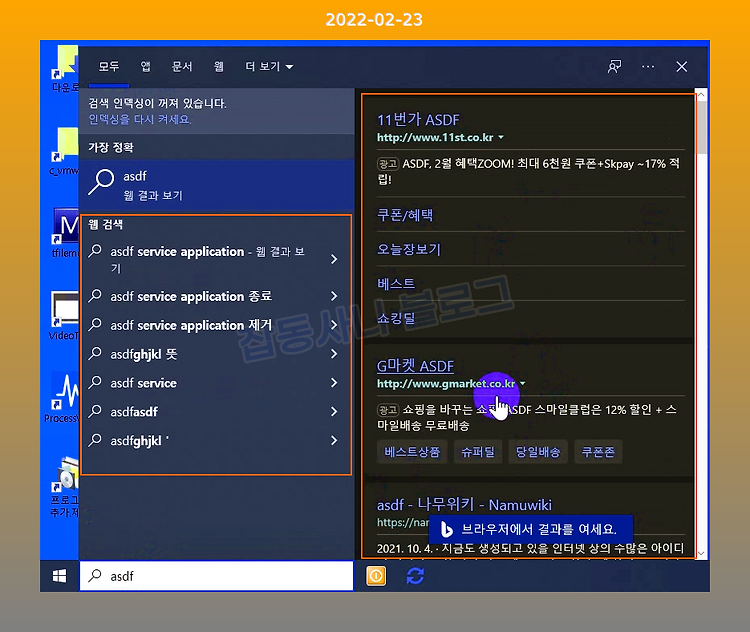
Task: Open the 쇼킹딜 link
Action: 396,318
